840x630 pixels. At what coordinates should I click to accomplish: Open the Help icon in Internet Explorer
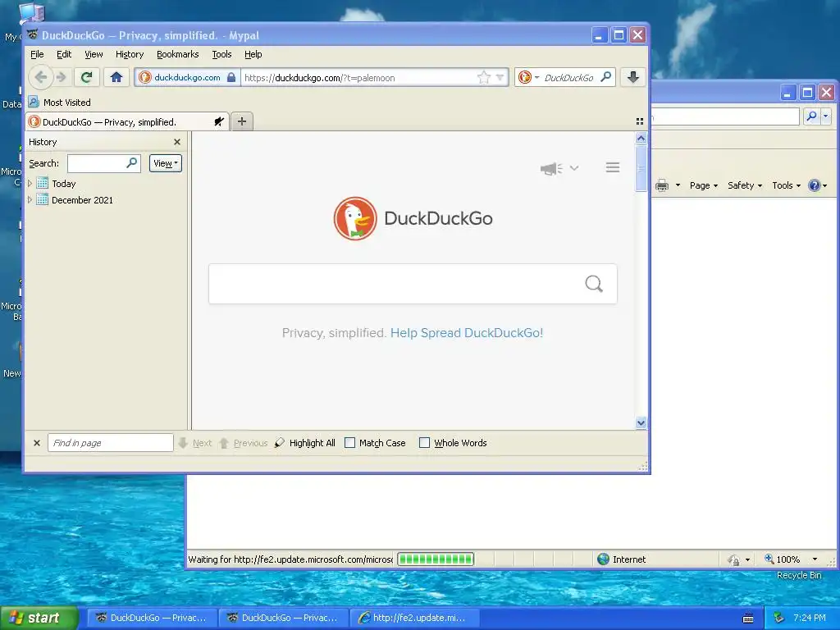pos(815,185)
